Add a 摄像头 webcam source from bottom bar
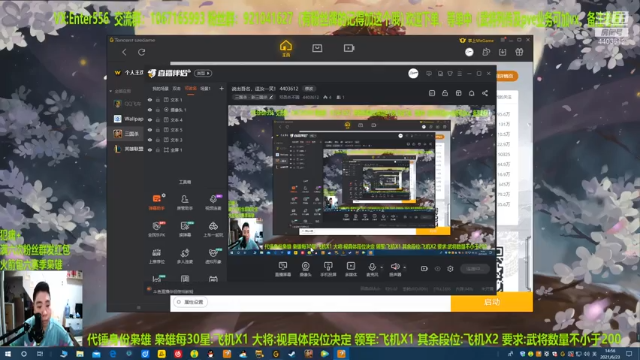Image resolution: width=640 pixels, height=360 pixels. [x=305, y=269]
